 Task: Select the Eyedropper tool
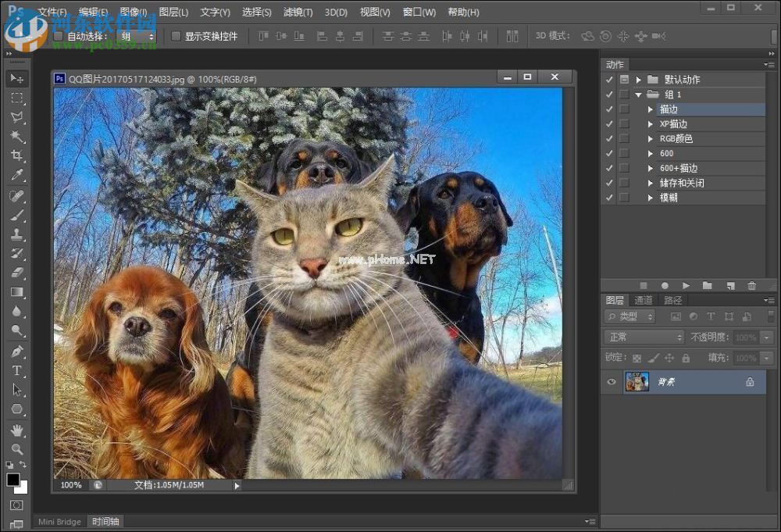[17, 175]
